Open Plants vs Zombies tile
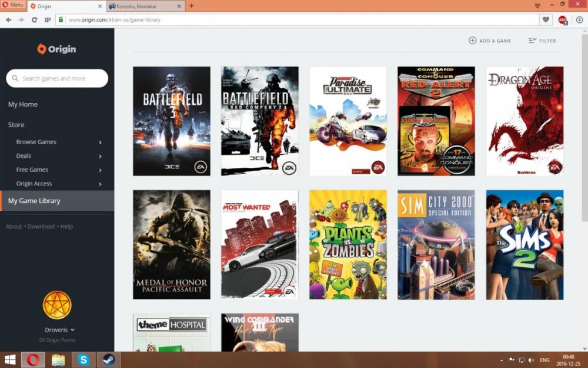Image resolution: width=588 pixels, height=368 pixels. pyautogui.click(x=348, y=244)
